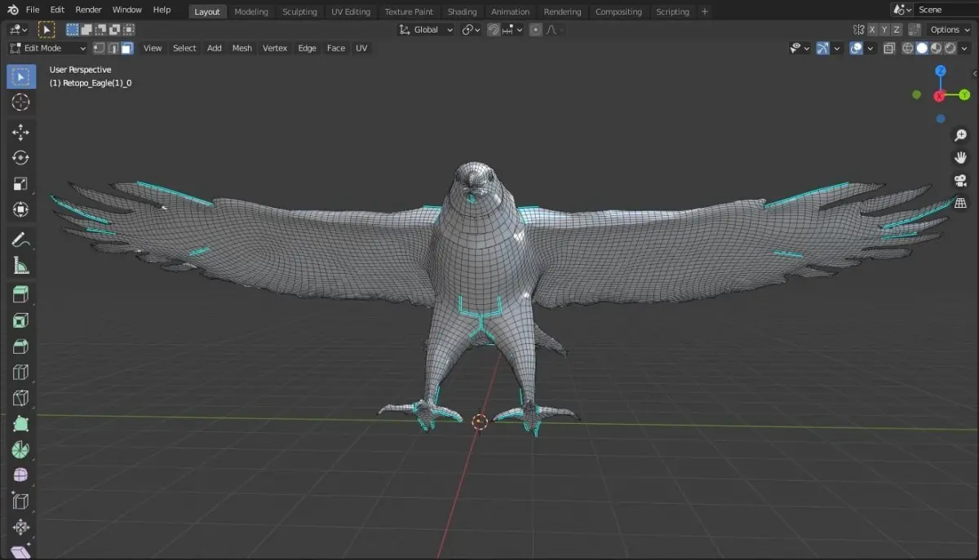Image resolution: width=979 pixels, height=560 pixels.
Task: Open the Render menu
Action: click(88, 10)
